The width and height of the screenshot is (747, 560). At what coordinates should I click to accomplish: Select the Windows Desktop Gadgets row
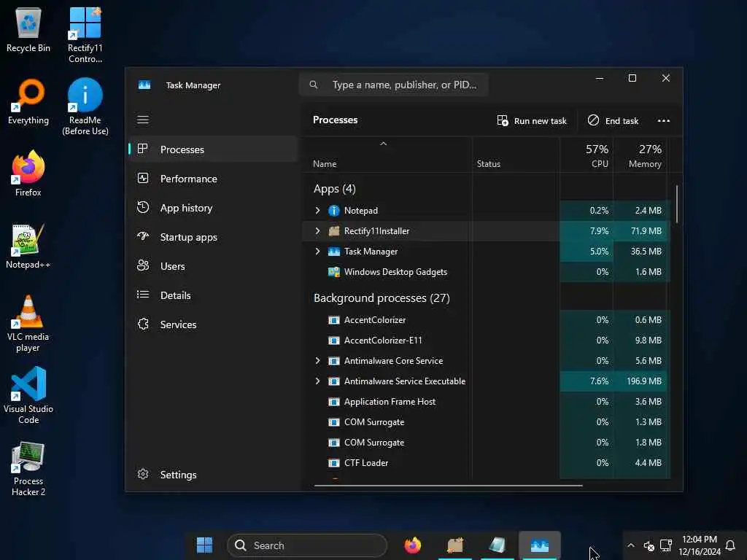click(x=486, y=272)
